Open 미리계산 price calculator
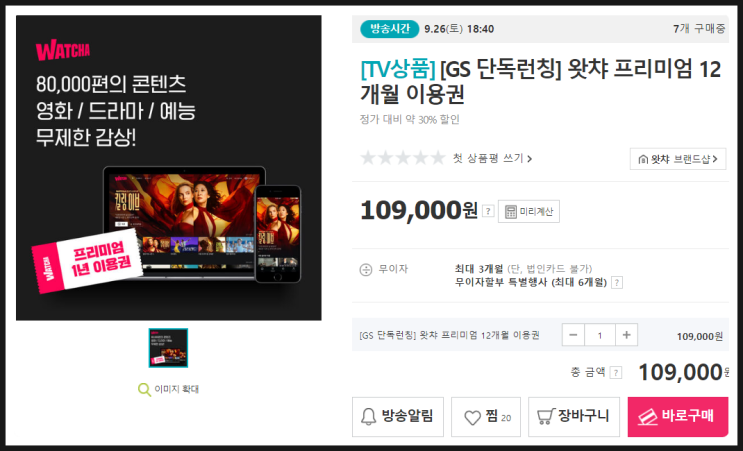Screen dimensions: 743x451 (529, 211)
